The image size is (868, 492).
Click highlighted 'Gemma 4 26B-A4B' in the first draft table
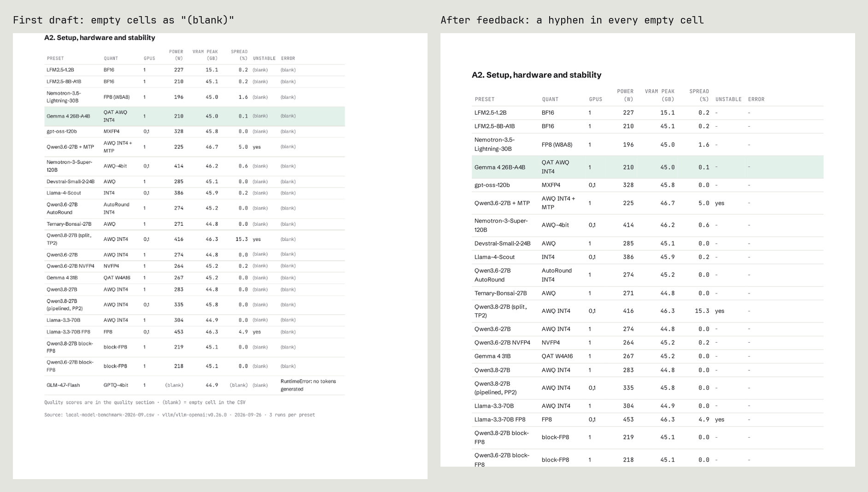68,117
